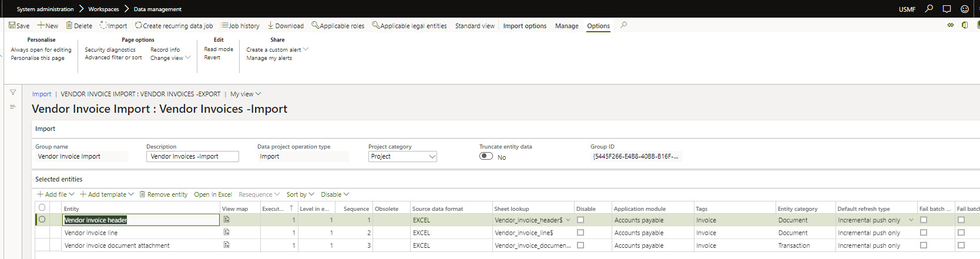Open the filter pane funnel icon

point(13,92)
